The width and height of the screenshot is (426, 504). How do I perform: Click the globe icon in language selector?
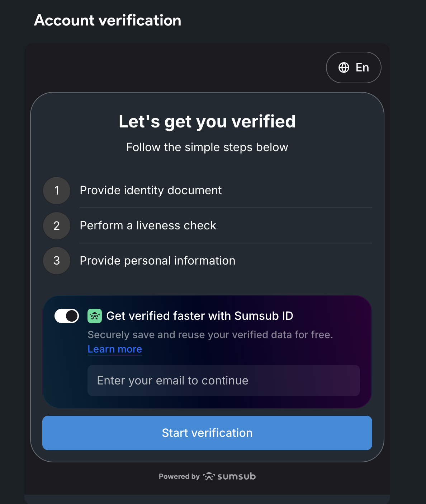(x=344, y=67)
